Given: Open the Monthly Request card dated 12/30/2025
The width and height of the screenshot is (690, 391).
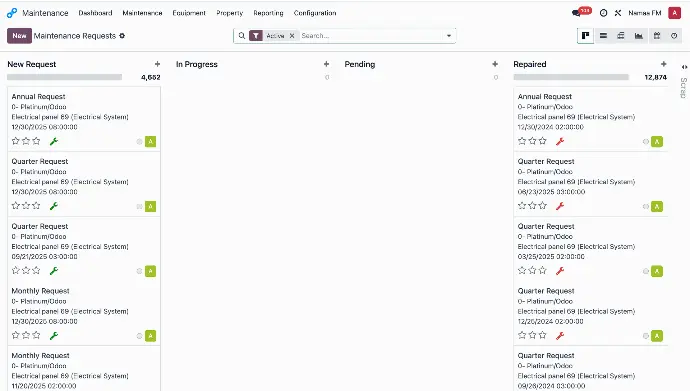Looking at the screenshot, I should click(84, 313).
